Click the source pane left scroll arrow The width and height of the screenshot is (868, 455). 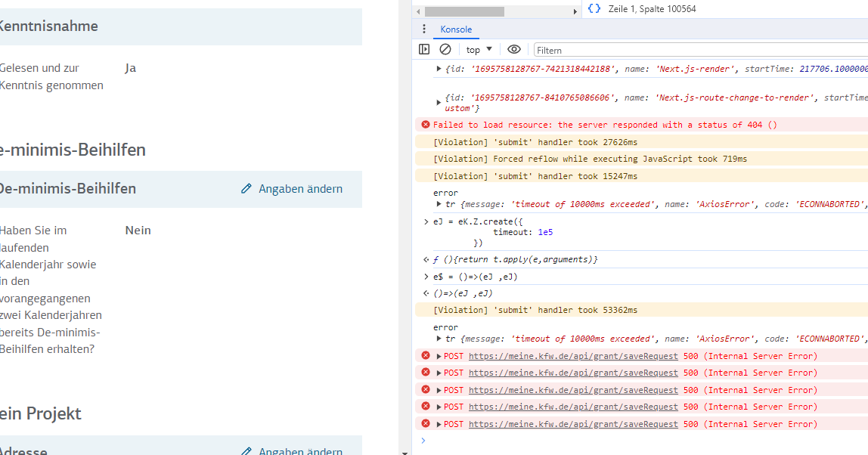[419, 11]
